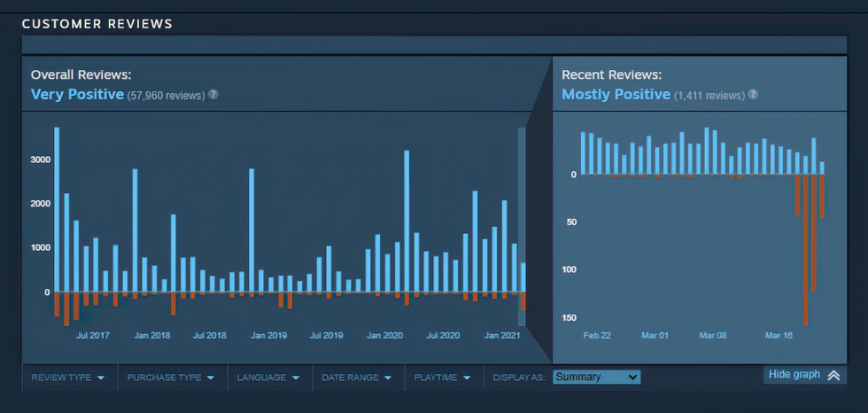868x413 pixels.
Task: Select the longest orange negative bar in recent graph
Action: click(x=805, y=250)
